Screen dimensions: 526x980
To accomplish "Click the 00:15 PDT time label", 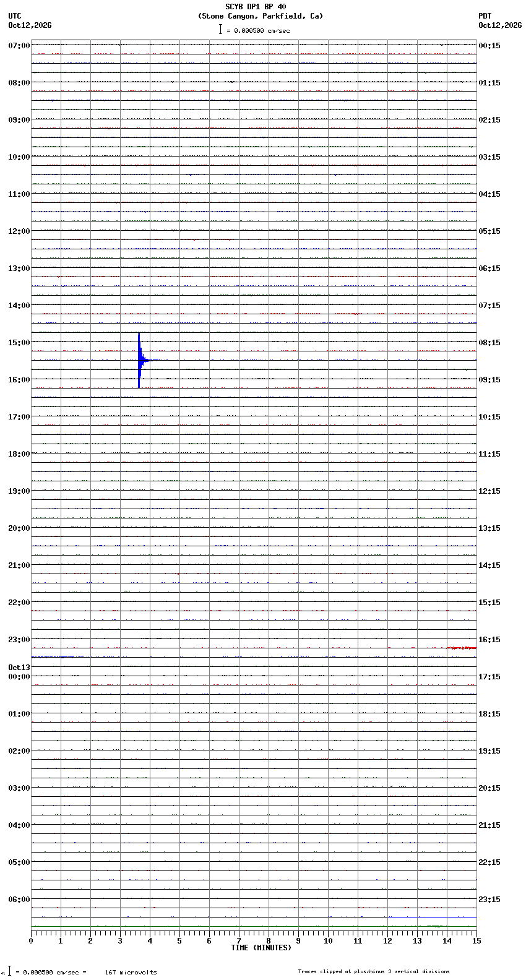I will click(489, 46).
